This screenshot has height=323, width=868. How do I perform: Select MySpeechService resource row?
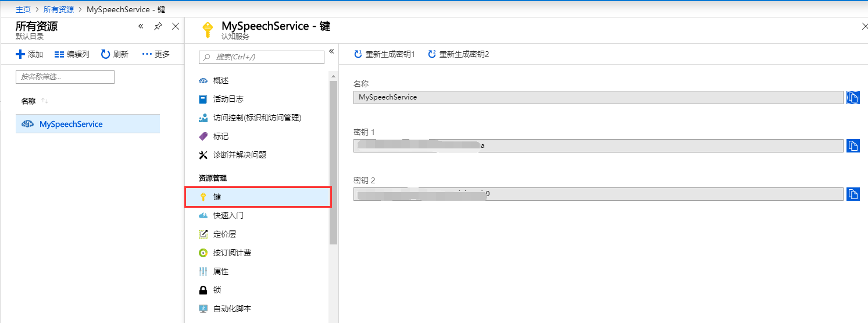click(x=88, y=124)
